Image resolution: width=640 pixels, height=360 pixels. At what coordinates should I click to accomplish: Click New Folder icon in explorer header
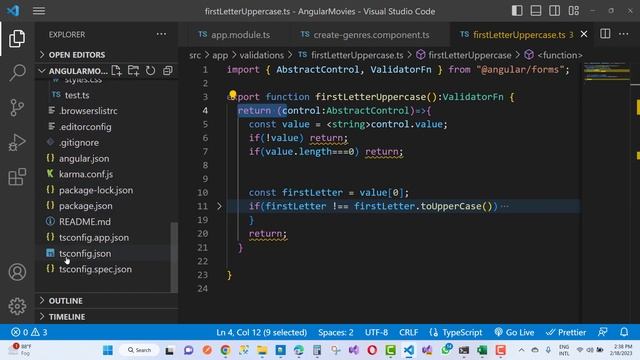point(133,71)
